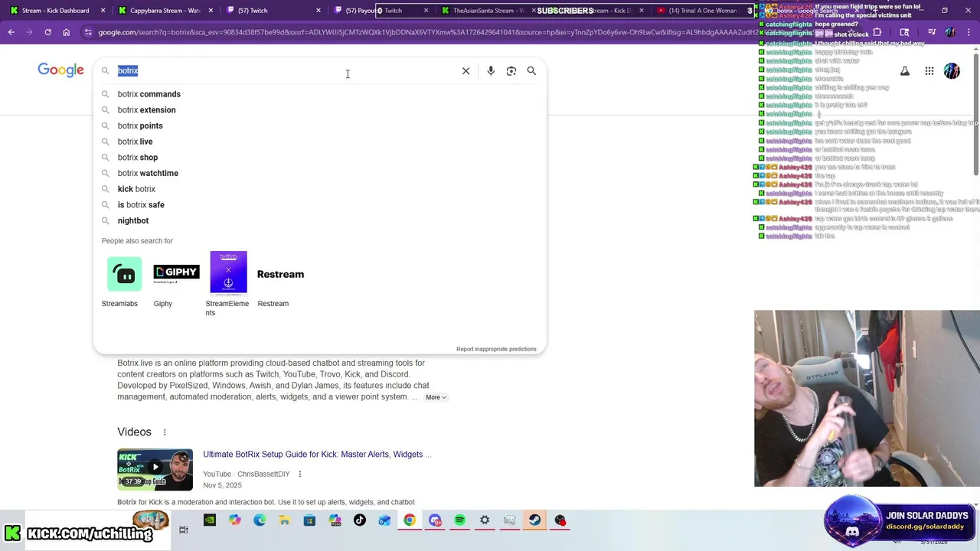Expand the description with More
Screen dimensions: 980x551
tap(436, 397)
